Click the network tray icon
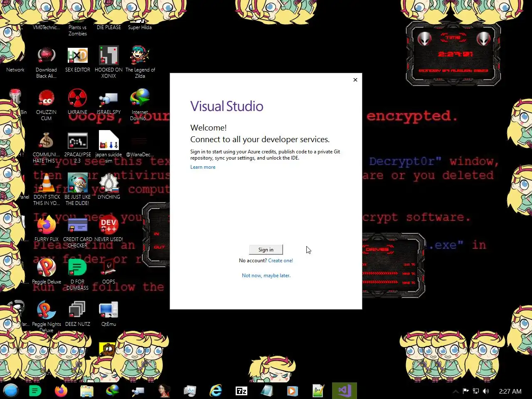 click(476, 391)
